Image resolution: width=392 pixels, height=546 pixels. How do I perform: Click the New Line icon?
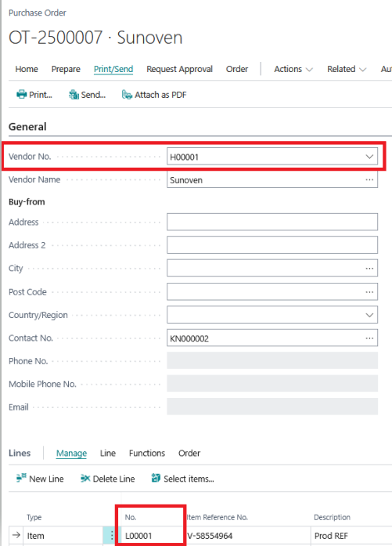pyautogui.click(x=21, y=478)
